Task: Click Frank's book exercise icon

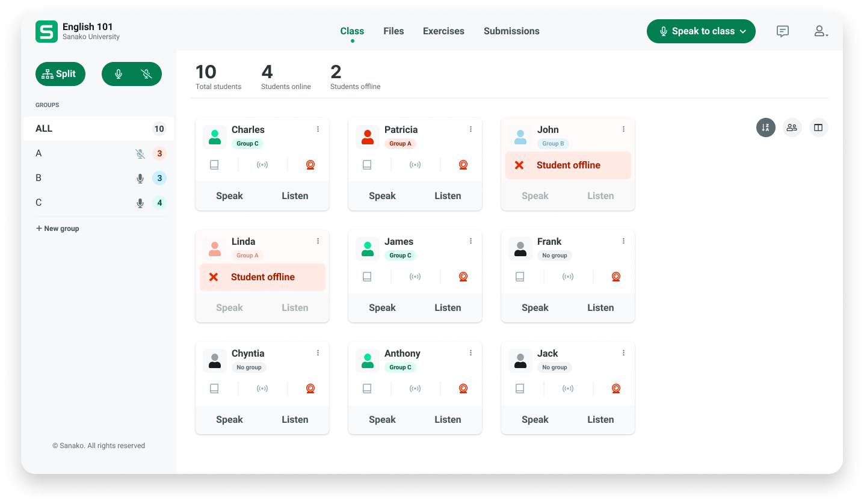Action: coord(520,277)
